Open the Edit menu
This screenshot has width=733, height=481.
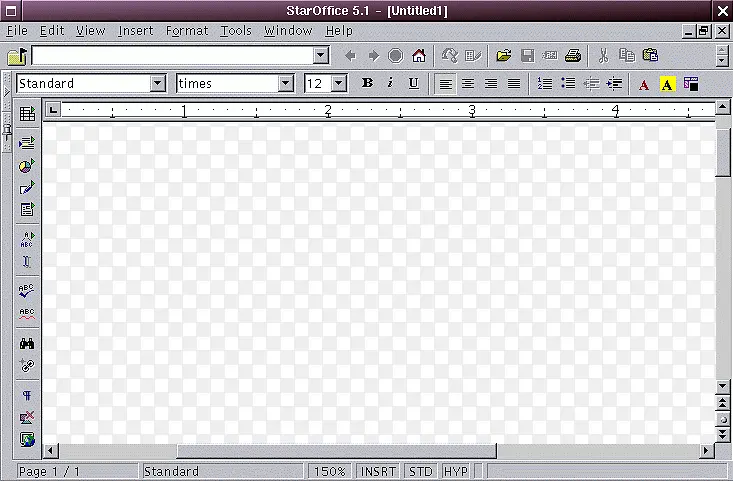point(51,31)
